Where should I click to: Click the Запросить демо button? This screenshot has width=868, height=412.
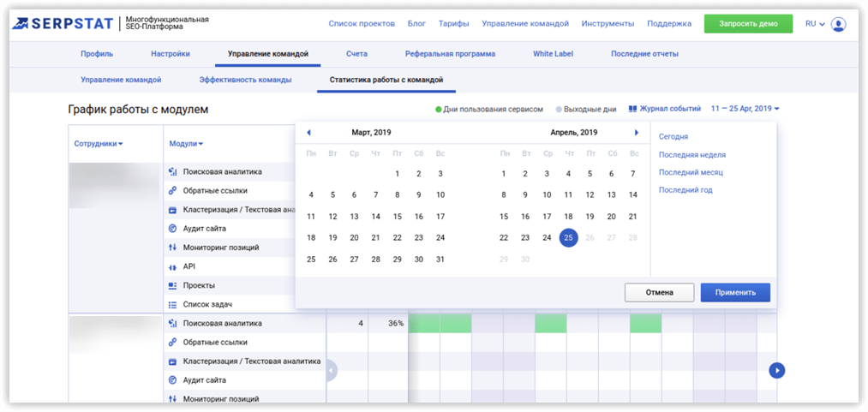tap(748, 24)
